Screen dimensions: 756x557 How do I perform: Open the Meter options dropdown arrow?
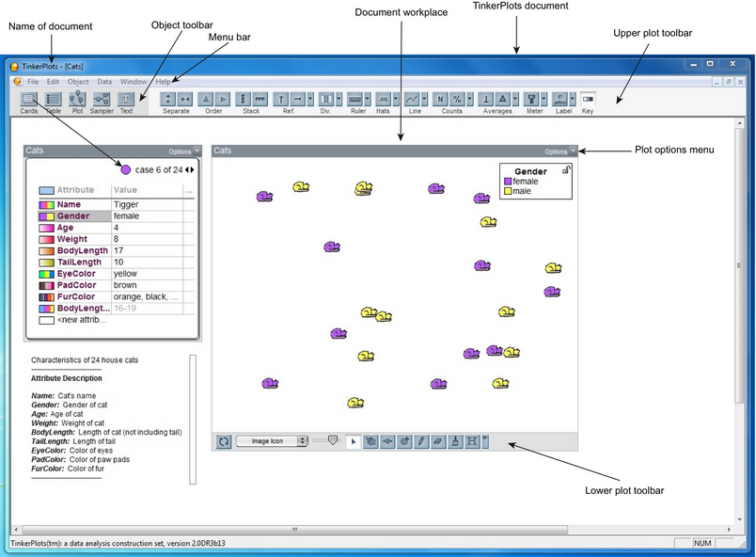click(x=543, y=100)
